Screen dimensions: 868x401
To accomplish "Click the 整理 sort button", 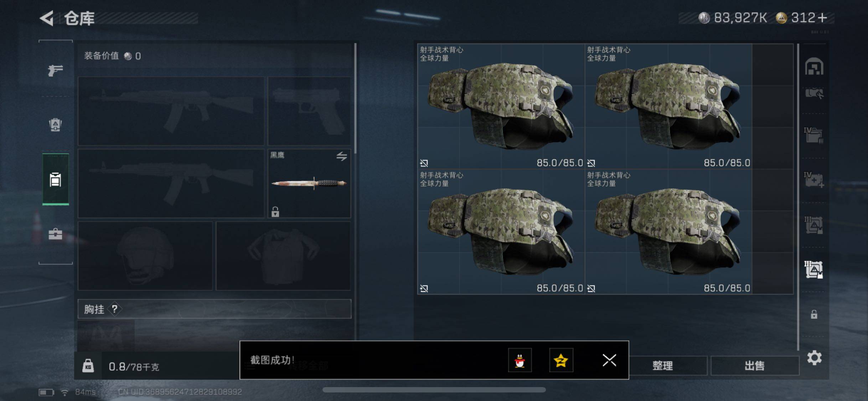I will 662,365.
